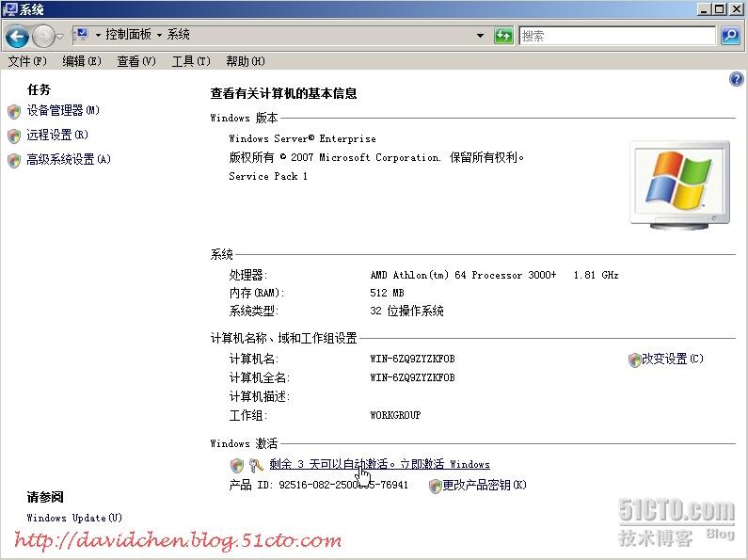Click the shield icon in Windows 激活 row
The image size is (748, 560).
click(x=237, y=465)
